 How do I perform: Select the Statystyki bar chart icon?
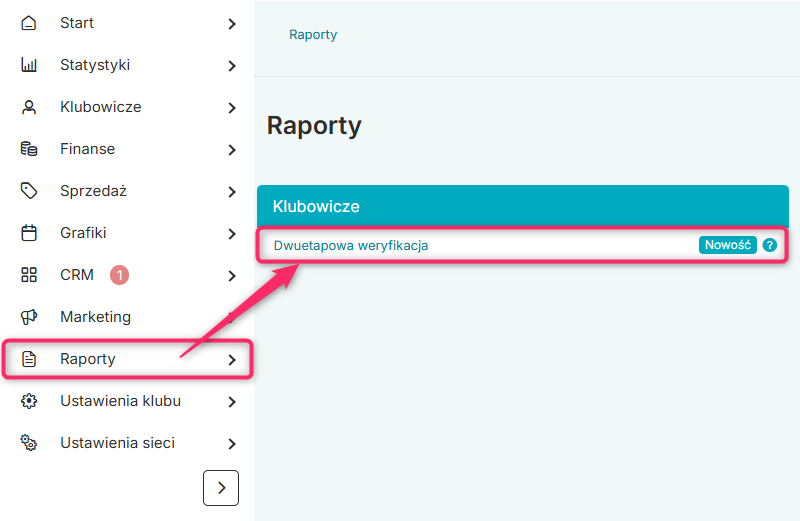pos(29,65)
